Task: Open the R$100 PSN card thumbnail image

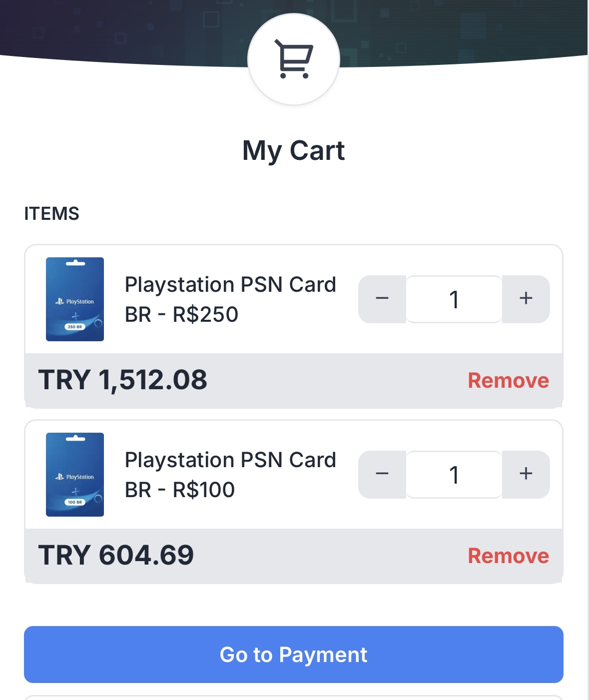Action: (x=75, y=475)
